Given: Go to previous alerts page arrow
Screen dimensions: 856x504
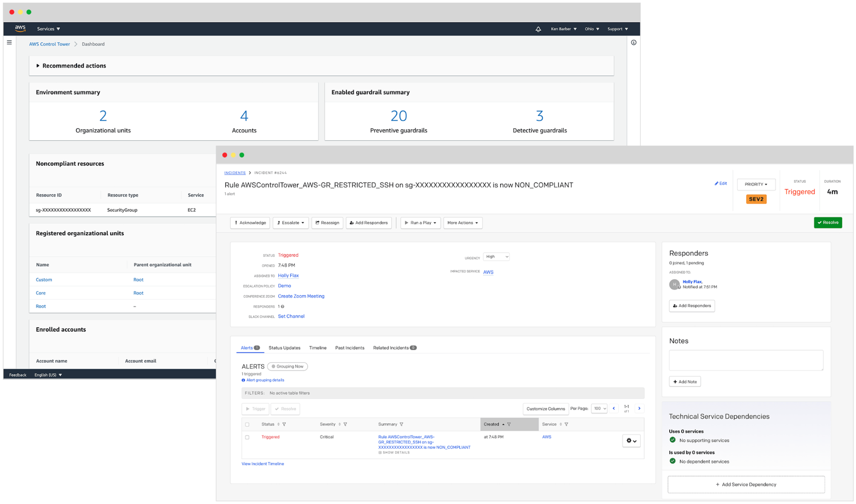Looking at the screenshot, I should (x=614, y=408).
